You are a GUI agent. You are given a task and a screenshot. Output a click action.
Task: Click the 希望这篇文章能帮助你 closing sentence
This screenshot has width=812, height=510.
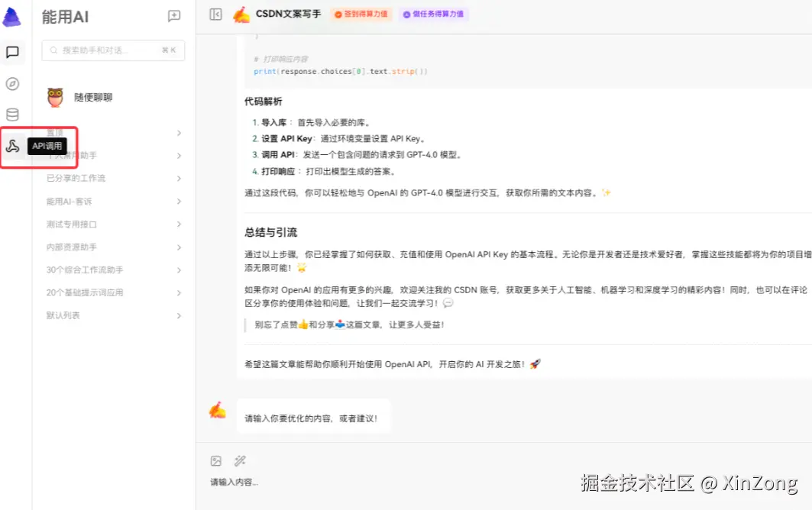tap(393, 364)
